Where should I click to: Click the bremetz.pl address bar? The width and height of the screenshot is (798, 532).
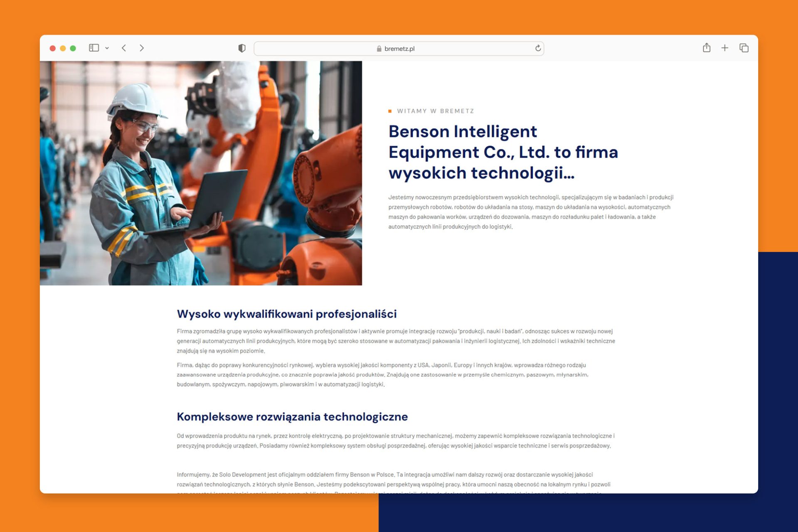click(399, 49)
